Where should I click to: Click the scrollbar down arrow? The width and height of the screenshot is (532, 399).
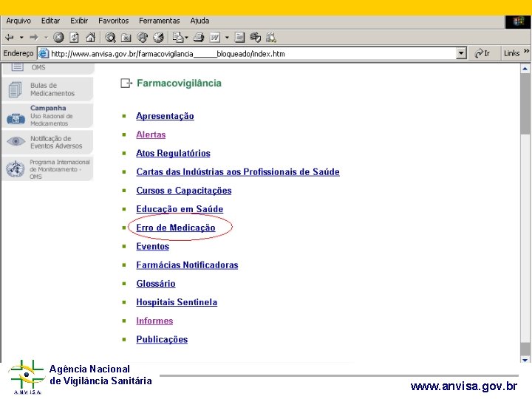point(525,360)
